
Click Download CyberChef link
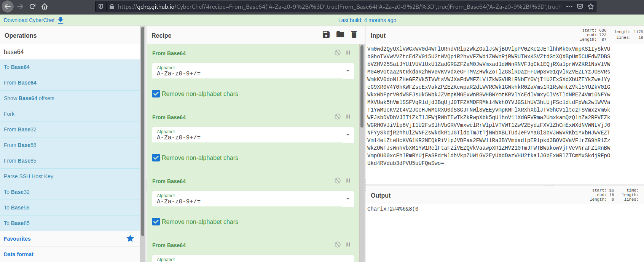pos(29,20)
